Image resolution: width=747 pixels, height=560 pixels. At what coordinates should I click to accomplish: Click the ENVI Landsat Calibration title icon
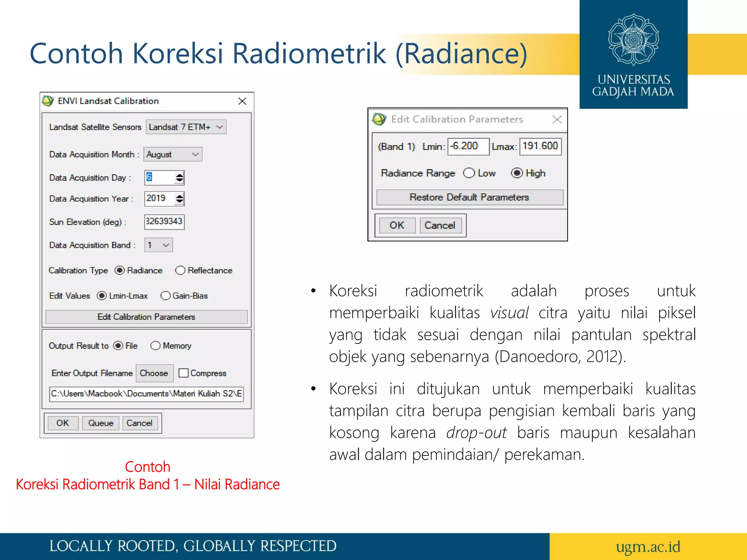click(x=48, y=101)
